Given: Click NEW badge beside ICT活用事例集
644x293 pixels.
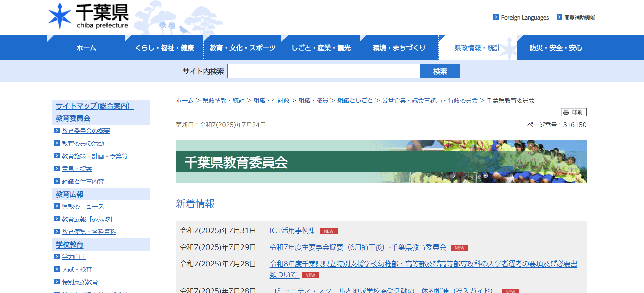Looking at the screenshot, I should (x=329, y=231).
